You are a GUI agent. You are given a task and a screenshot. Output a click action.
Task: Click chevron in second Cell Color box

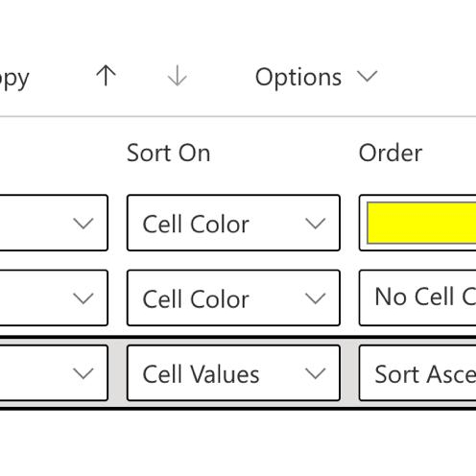pos(316,298)
